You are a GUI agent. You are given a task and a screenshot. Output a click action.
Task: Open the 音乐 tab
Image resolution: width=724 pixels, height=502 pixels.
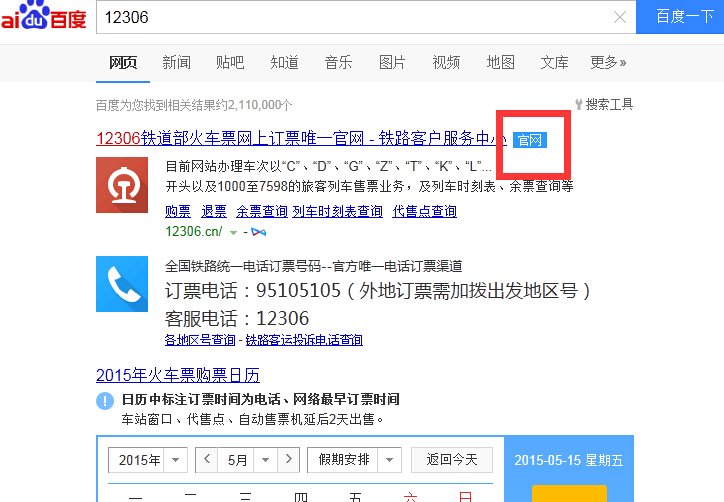pyautogui.click(x=338, y=62)
